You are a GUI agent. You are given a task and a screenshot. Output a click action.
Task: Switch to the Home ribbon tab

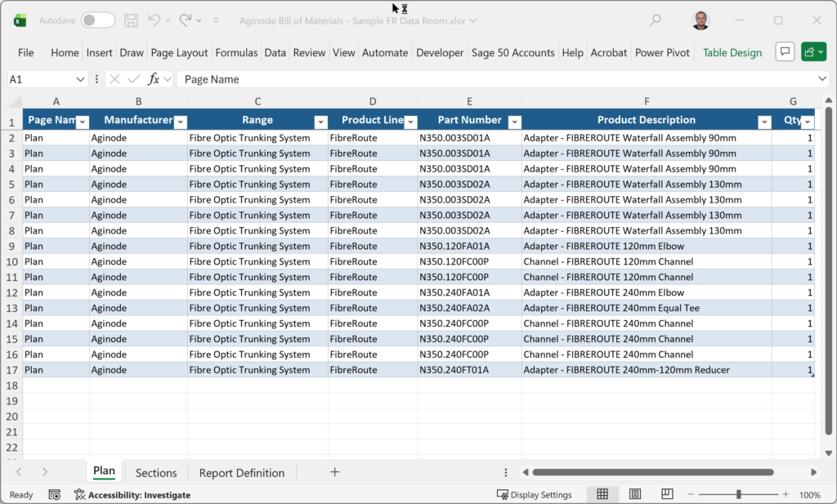click(x=65, y=53)
